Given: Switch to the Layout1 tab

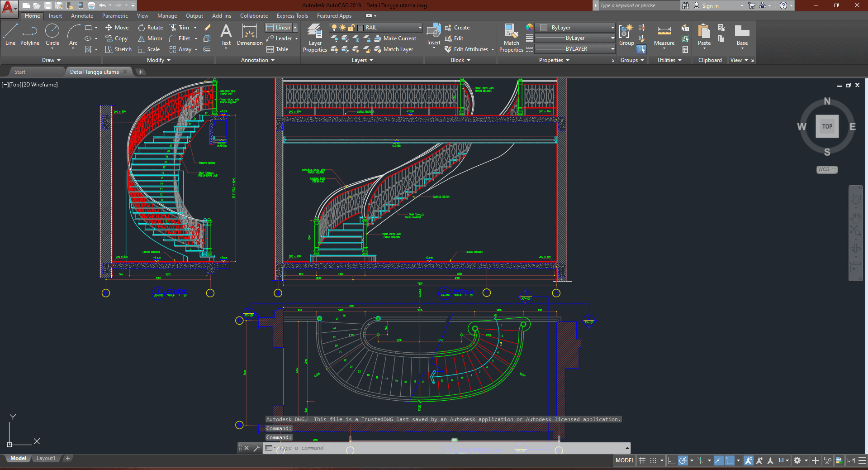Looking at the screenshot, I should (46, 458).
